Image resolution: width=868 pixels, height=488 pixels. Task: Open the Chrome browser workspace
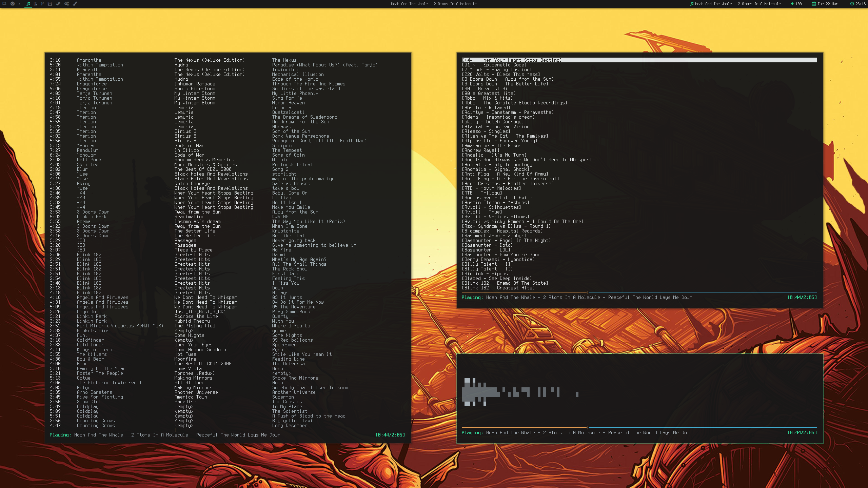tap(13, 4)
